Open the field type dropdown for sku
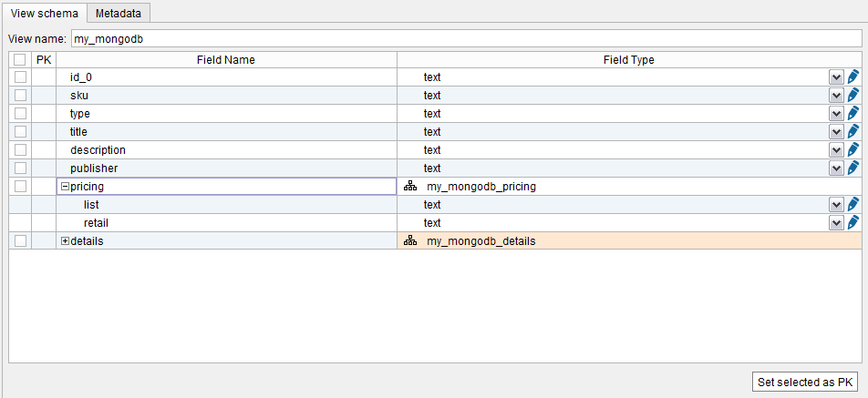 click(836, 96)
